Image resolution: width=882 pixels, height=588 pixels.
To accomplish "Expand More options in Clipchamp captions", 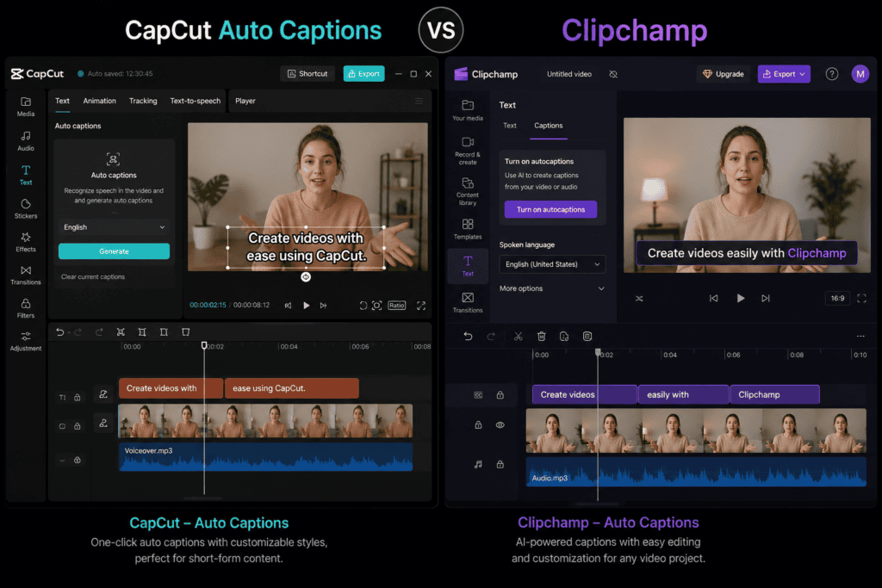I will [x=552, y=288].
